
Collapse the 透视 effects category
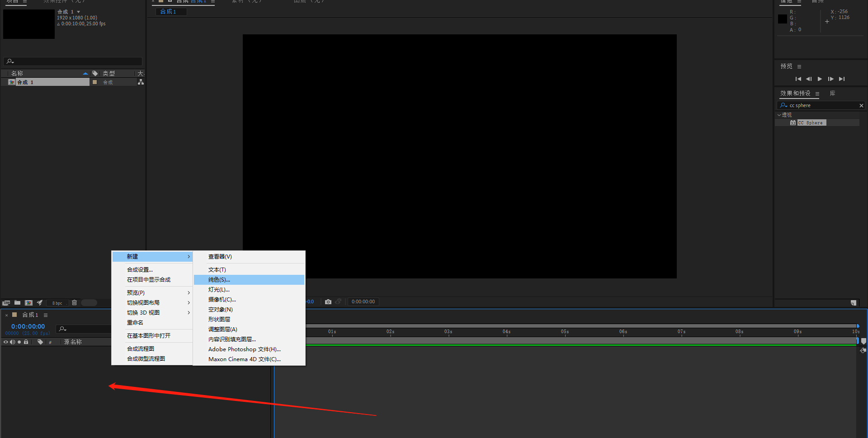click(779, 115)
